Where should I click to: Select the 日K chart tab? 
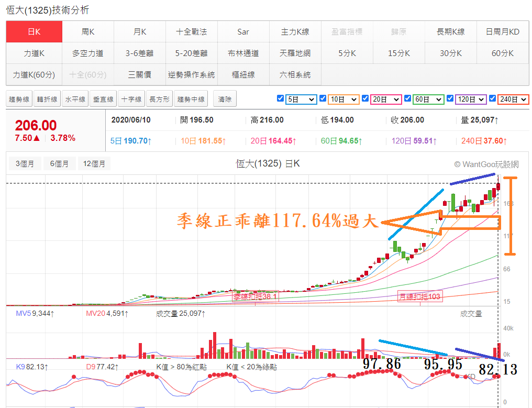[34, 31]
